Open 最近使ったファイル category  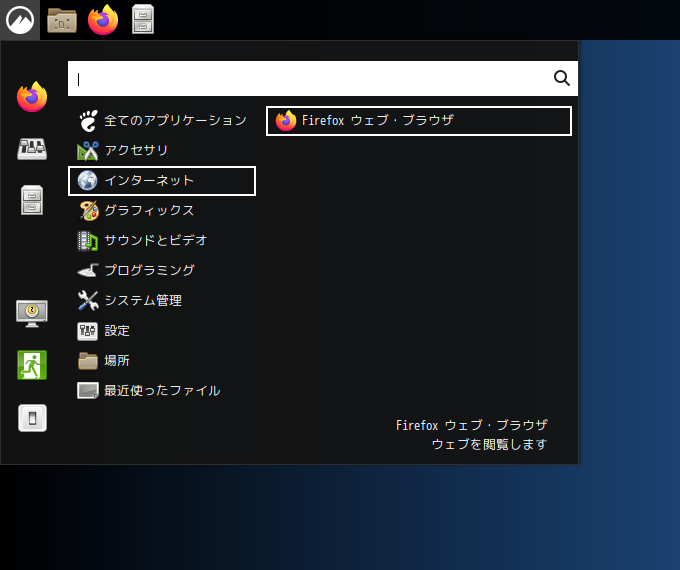[162, 391]
